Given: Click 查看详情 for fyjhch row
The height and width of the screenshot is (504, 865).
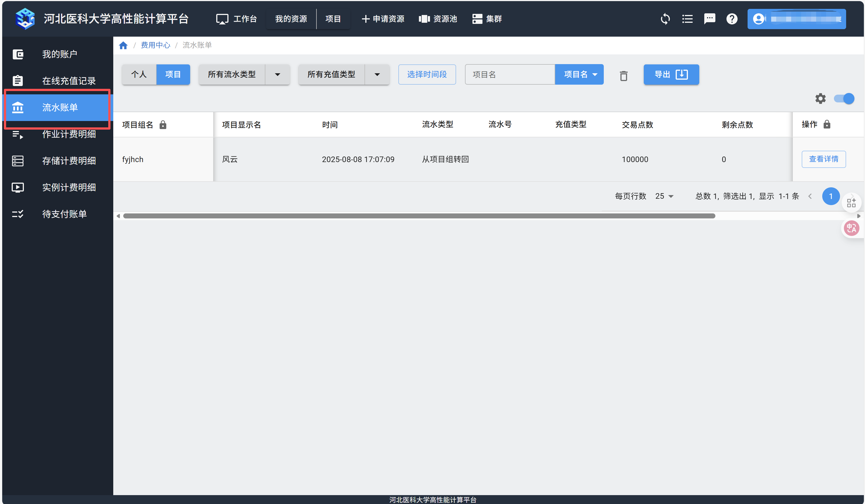Looking at the screenshot, I should (823, 159).
